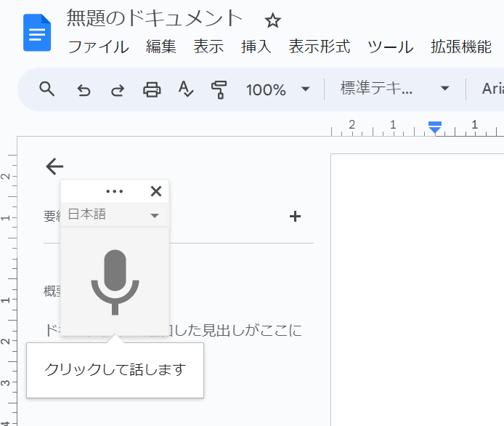Undo the last action

tap(84, 90)
